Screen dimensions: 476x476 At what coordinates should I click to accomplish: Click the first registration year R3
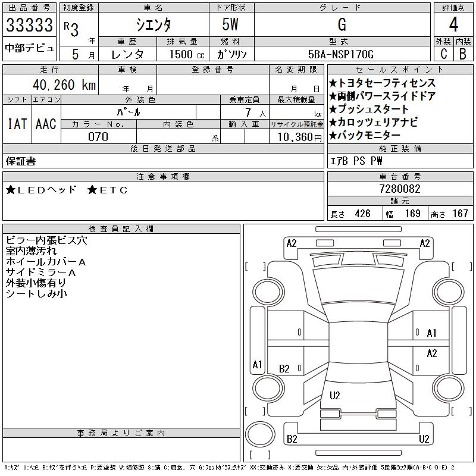pos(71,29)
